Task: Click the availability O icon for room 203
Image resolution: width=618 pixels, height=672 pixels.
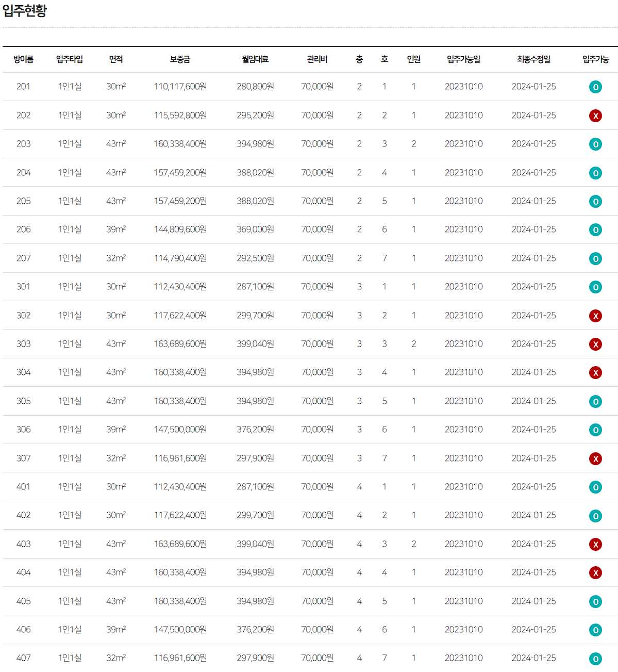Action: pyautogui.click(x=595, y=144)
